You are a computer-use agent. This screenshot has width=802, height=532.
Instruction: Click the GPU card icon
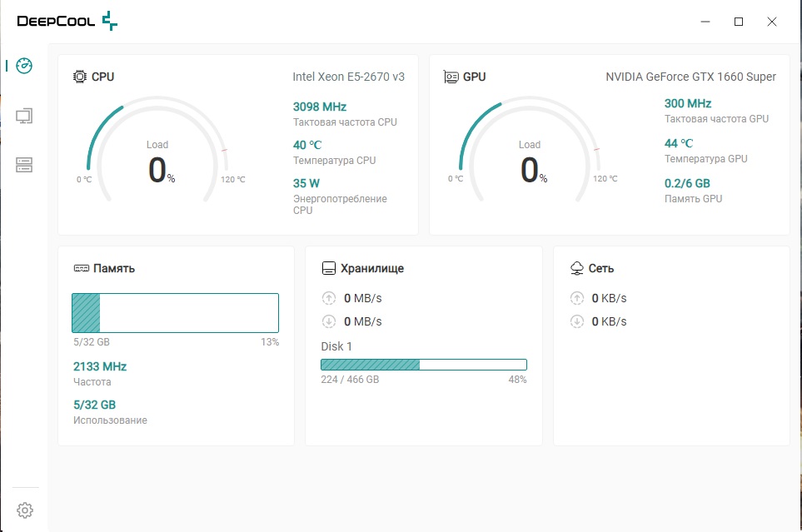[x=451, y=77]
